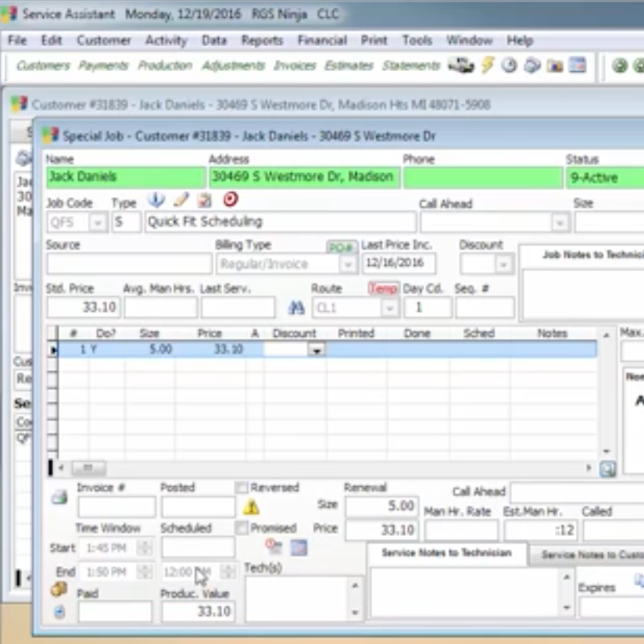Click the printer icon next to Invoice #
Viewport: 644px width, 644px height.
click(59, 498)
